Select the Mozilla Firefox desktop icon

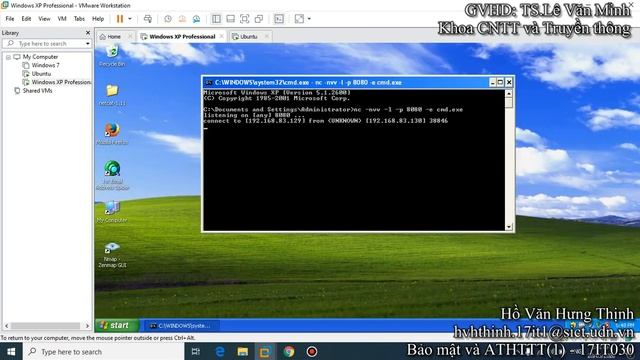pyautogui.click(x=112, y=133)
